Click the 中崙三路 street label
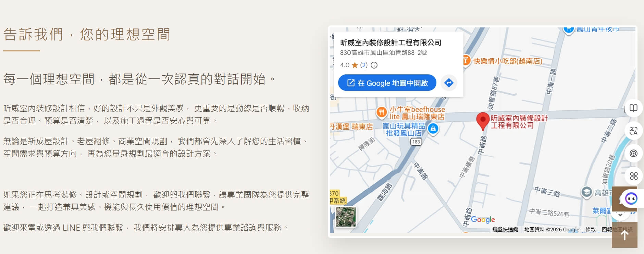 coord(547,192)
